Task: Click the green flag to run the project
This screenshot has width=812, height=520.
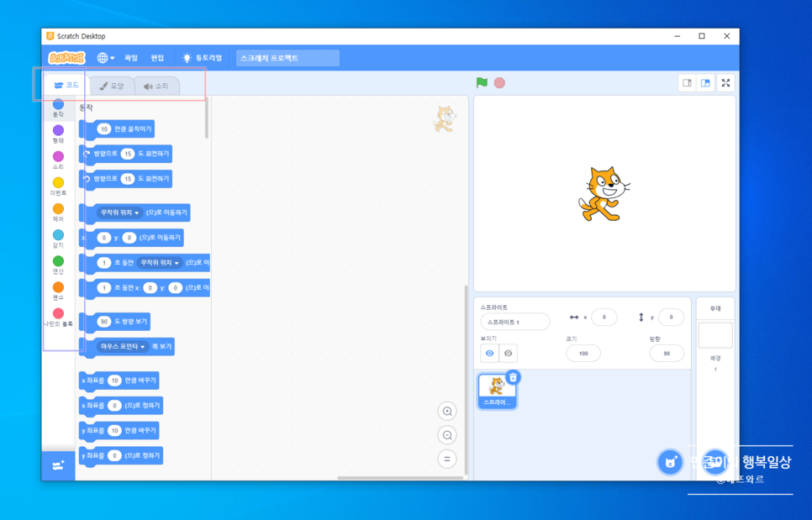Action: (x=482, y=82)
